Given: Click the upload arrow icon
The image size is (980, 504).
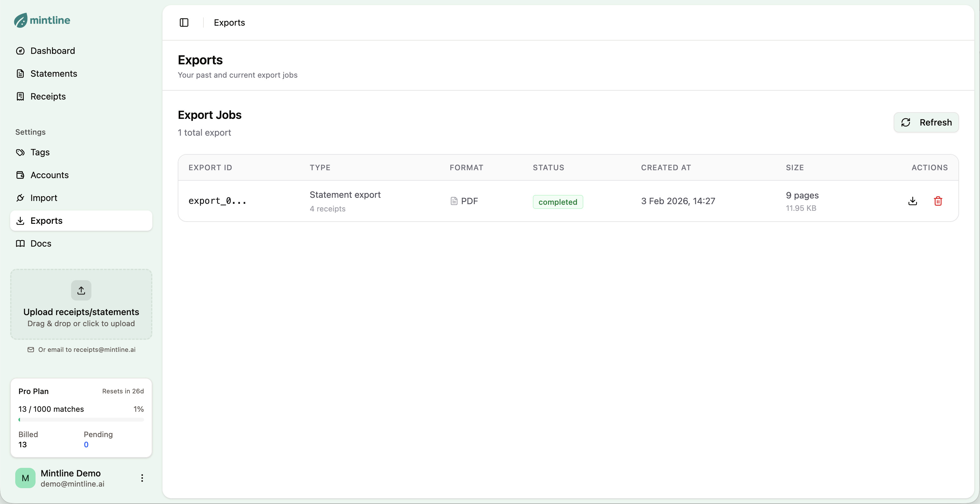Looking at the screenshot, I should point(81,291).
